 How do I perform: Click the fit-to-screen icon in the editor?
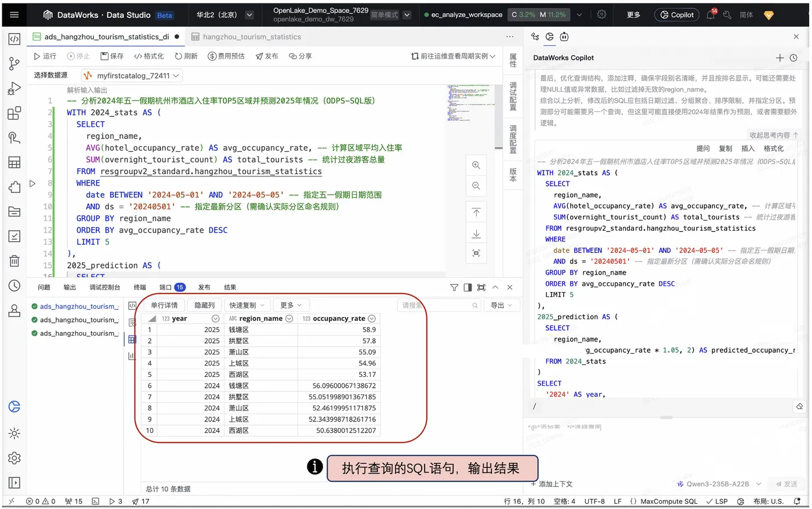click(476, 253)
